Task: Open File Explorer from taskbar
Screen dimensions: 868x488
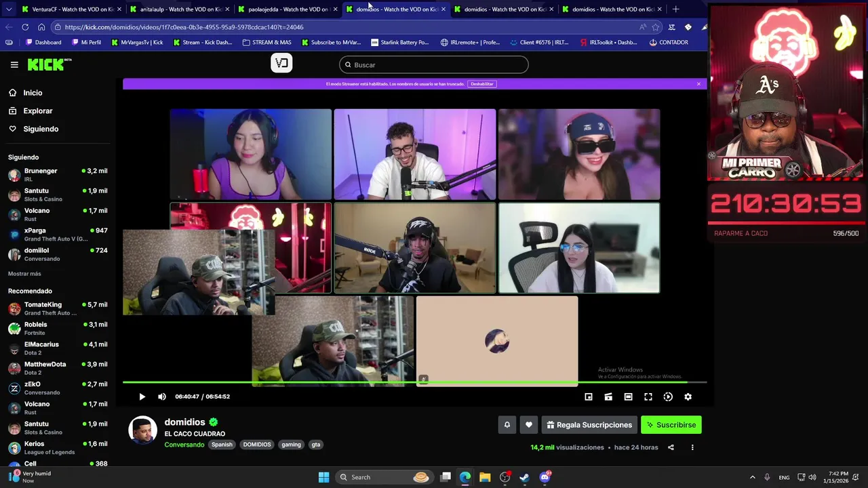Action: (485, 477)
